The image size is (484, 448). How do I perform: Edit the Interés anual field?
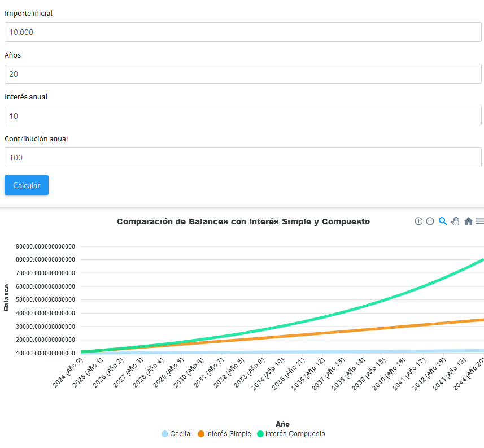coord(243,115)
